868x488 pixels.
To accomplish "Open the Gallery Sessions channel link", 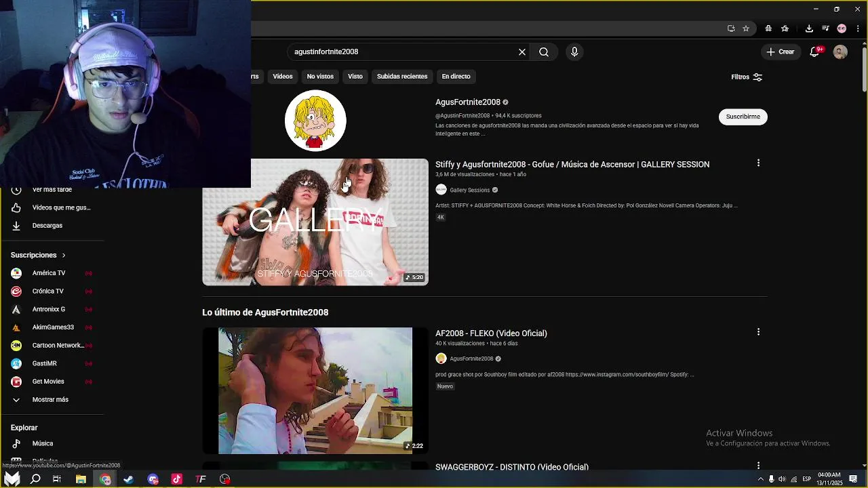I will click(469, 190).
